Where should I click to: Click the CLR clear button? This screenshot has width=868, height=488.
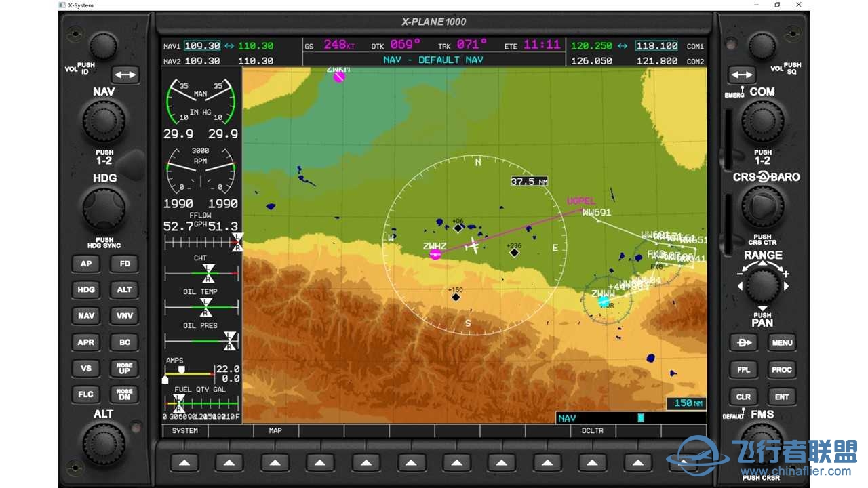point(743,396)
